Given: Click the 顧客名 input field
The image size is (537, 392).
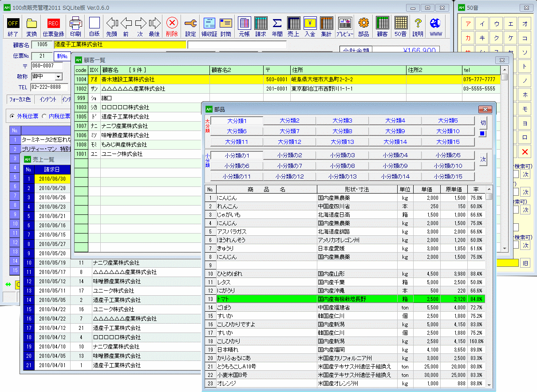Looking at the screenshot, I should click(120, 45).
